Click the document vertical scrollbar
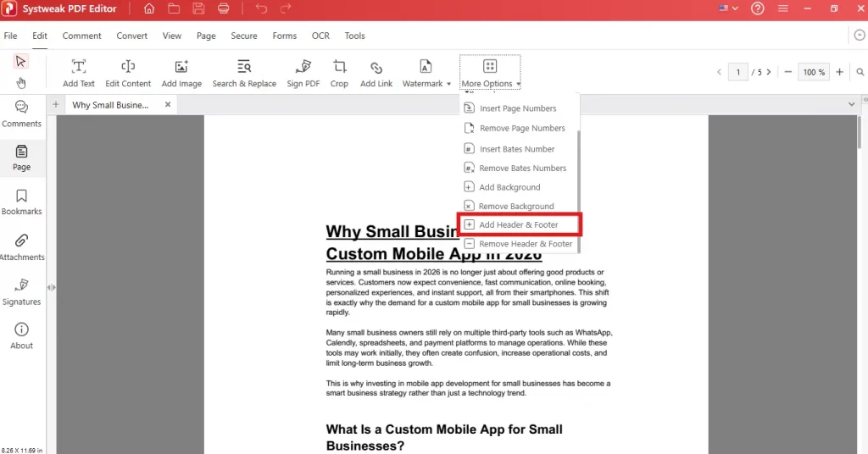The height and width of the screenshot is (454, 868). (x=860, y=131)
